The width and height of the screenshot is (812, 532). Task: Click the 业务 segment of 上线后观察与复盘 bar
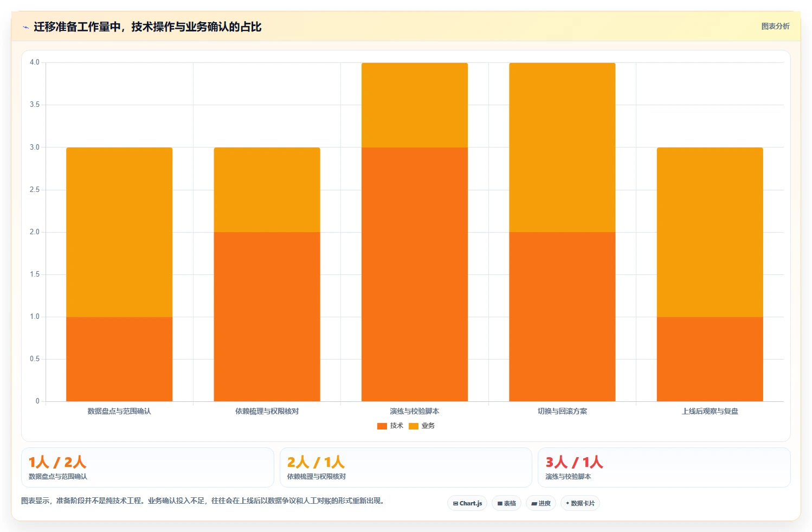tap(710, 232)
